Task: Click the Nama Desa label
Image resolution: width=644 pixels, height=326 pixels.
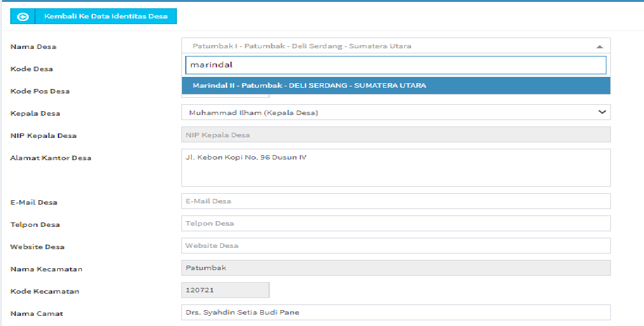Action: pyautogui.click(x=33, y=47)
